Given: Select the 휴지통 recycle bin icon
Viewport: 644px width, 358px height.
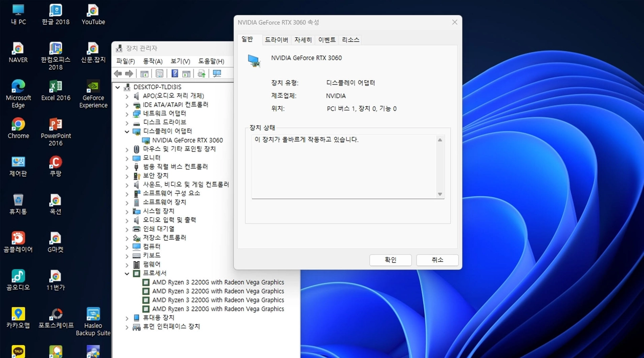Looking at the screenshot, I should 18,204.
